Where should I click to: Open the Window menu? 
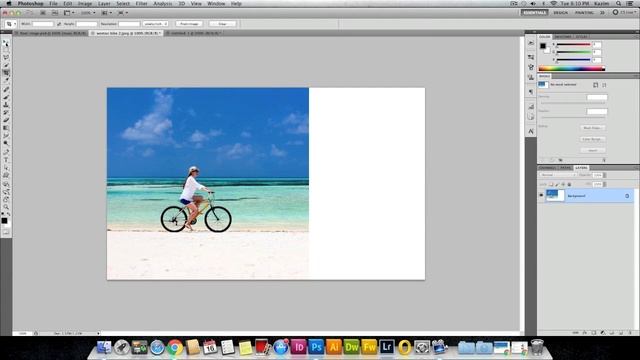[216, 4]
